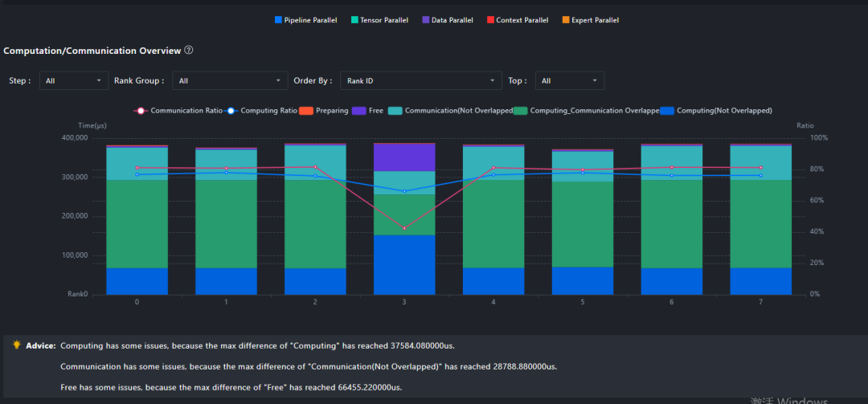Toggle the Preparing series in chart legend
This screenshot has height=404, width=868.
324,111
